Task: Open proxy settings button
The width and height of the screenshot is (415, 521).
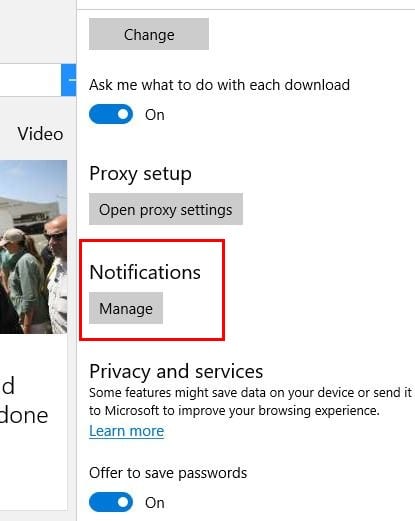Action: tap(166, 209)
